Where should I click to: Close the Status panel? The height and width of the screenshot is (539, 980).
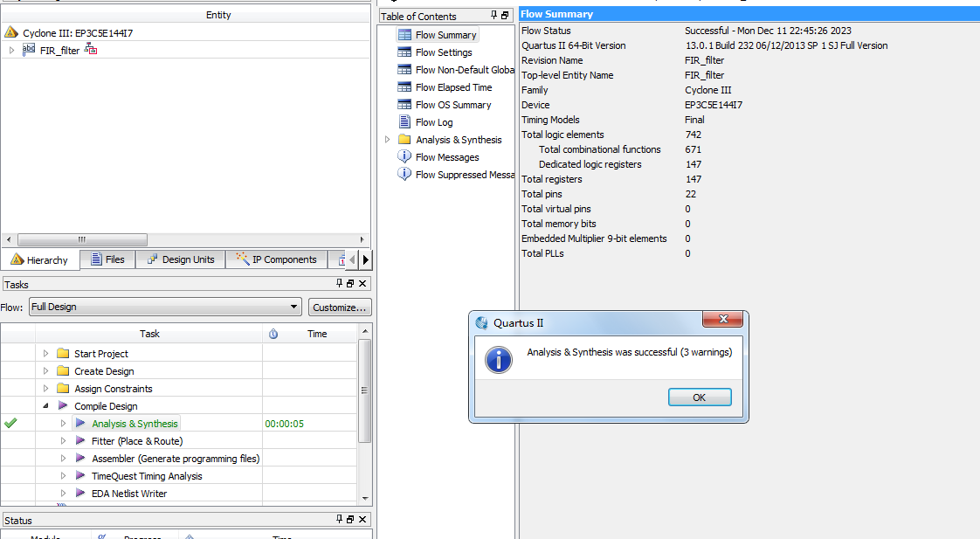pos(362,520)
